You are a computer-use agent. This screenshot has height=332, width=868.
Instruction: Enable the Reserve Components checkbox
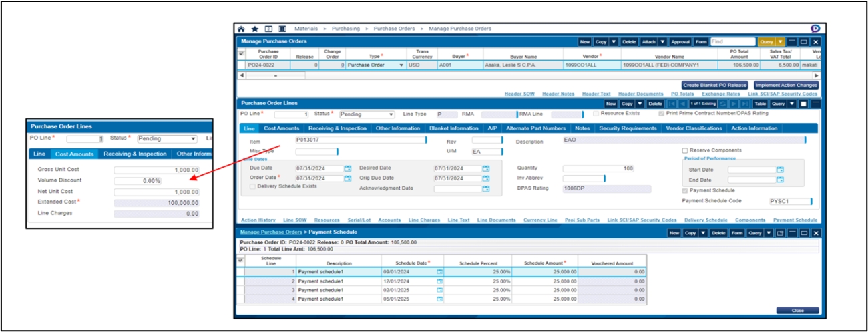[685, 150]
